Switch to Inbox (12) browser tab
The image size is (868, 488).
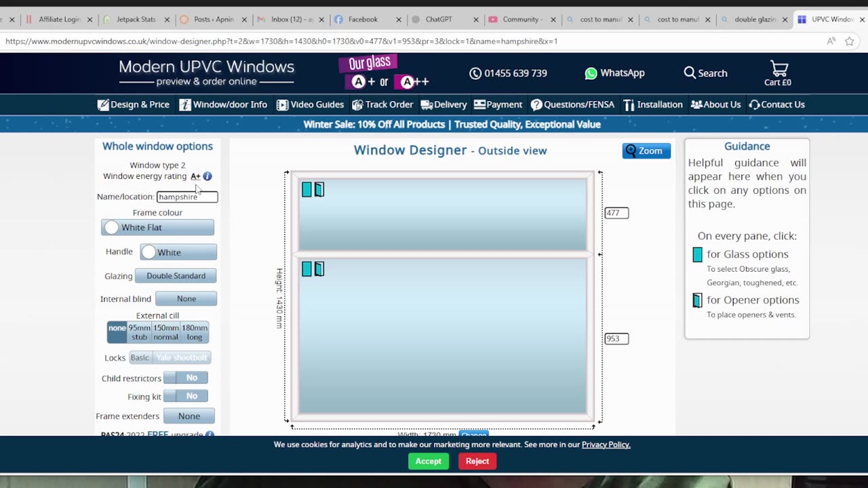coord(290,20)
